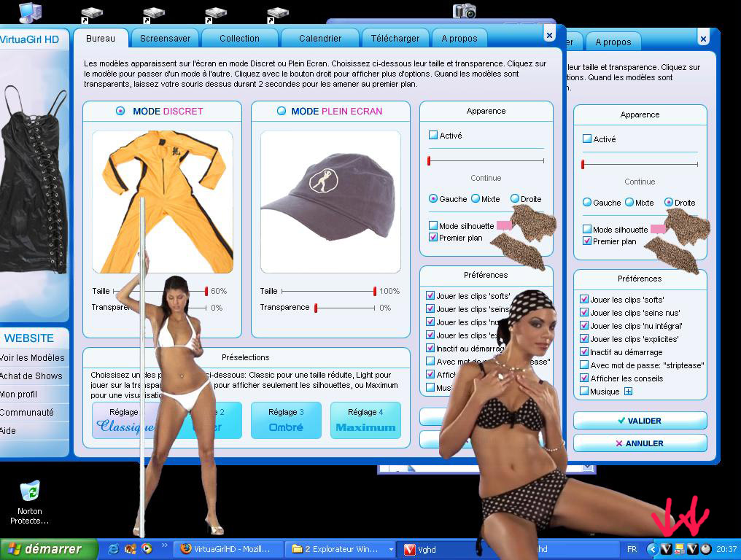
Task: Pick pink silhouette color swatch in front window
Action: click(504, 225)
